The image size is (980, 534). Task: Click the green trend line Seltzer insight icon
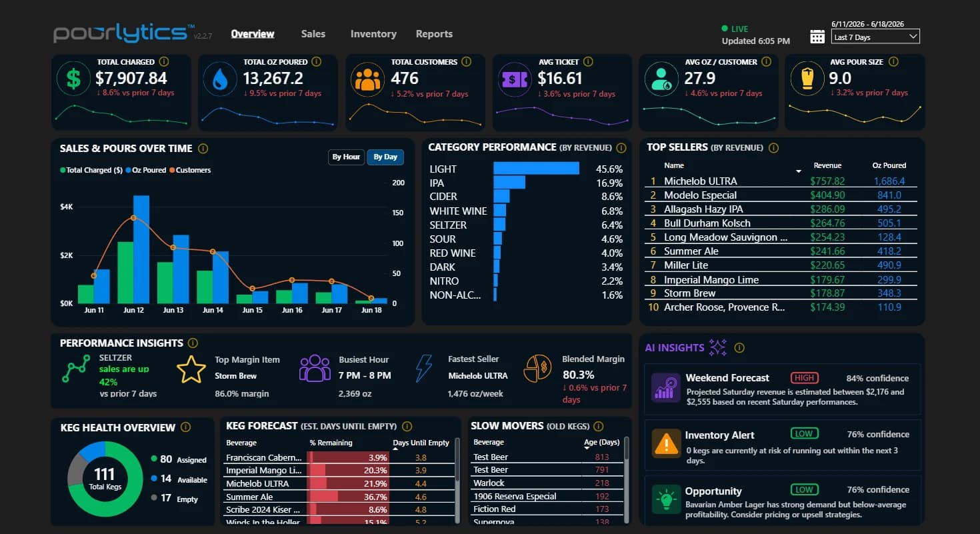click(76, 369)
